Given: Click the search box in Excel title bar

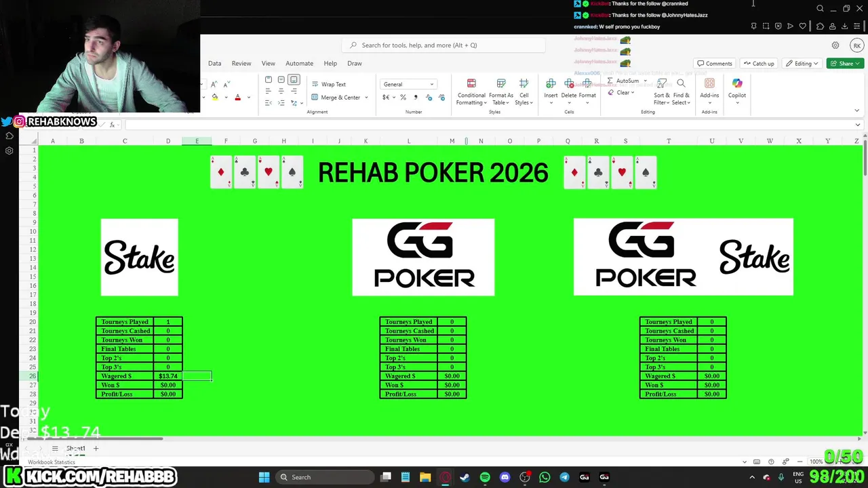Looking at the screenshot, I should pos(443,45).
